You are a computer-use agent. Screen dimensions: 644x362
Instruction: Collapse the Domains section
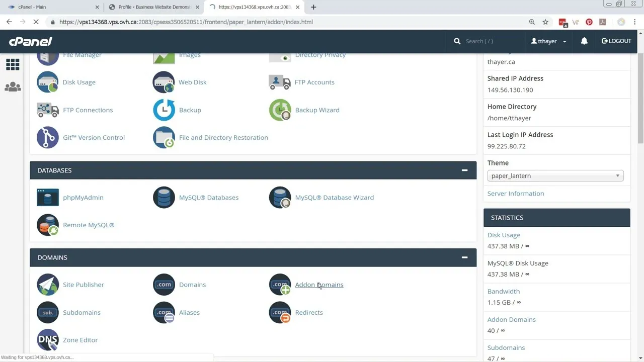click(464, 257)
